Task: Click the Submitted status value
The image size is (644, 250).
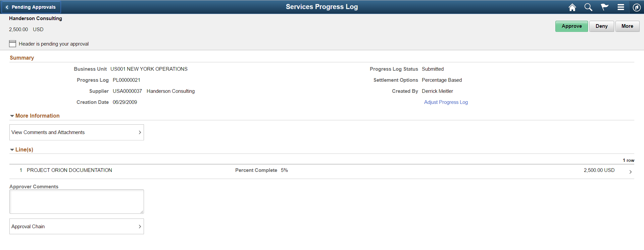Action: pyautogui.click(x=433, y=69)
